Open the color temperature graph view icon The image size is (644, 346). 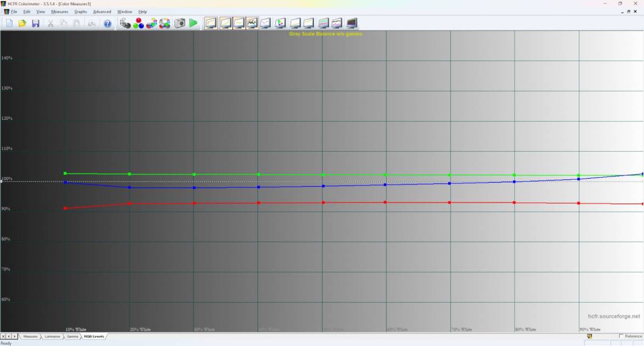click(265, 24)
